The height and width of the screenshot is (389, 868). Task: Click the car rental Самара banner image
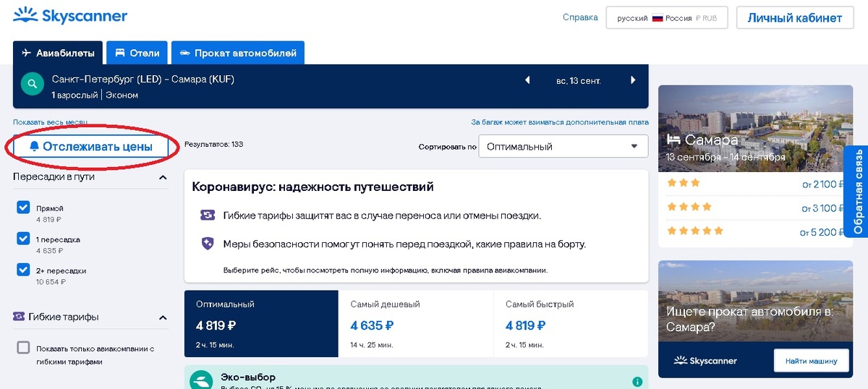pyautogui.click(x=755, y=301)
